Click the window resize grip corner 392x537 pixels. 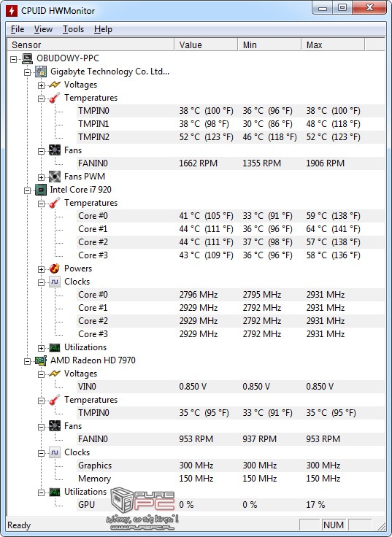381,526
